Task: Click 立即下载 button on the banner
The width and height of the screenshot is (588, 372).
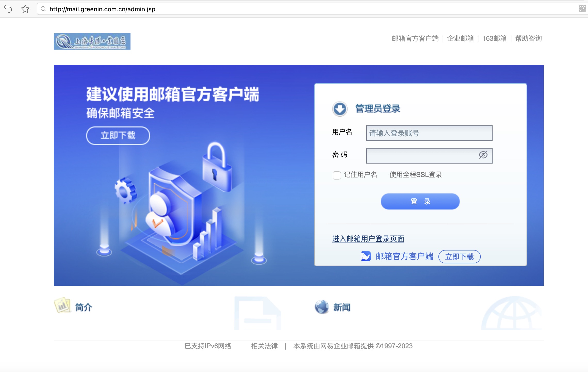Action: tap(118, 135)
